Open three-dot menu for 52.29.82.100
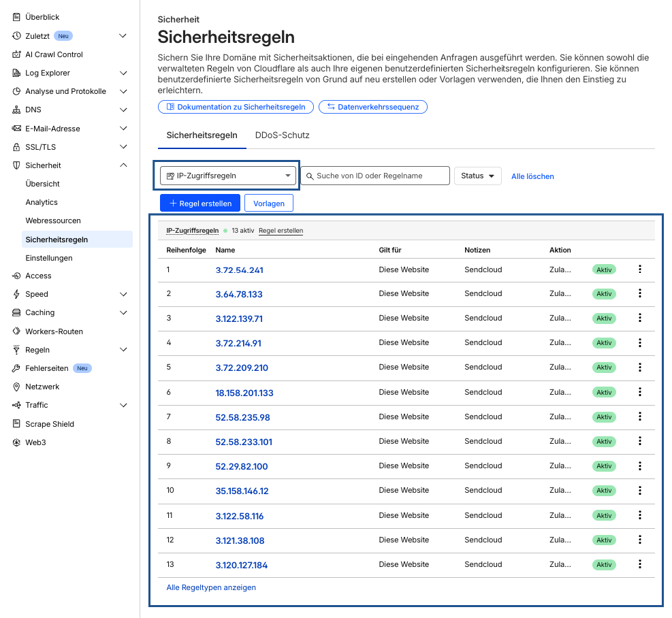Viewport: 672px width, 618px height. pyautogui.click(x=640, y=466)
